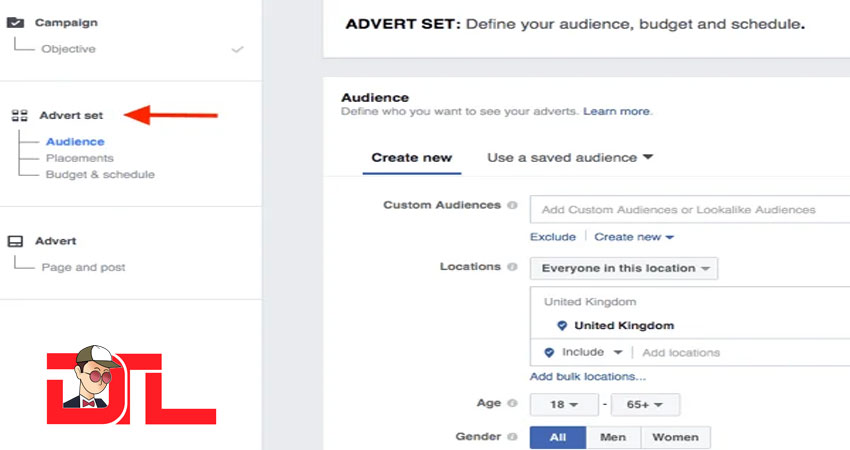The image size is (850, 450).
Task: Click the Advert monitor icon in sidebar
Action: coord(16,241)
